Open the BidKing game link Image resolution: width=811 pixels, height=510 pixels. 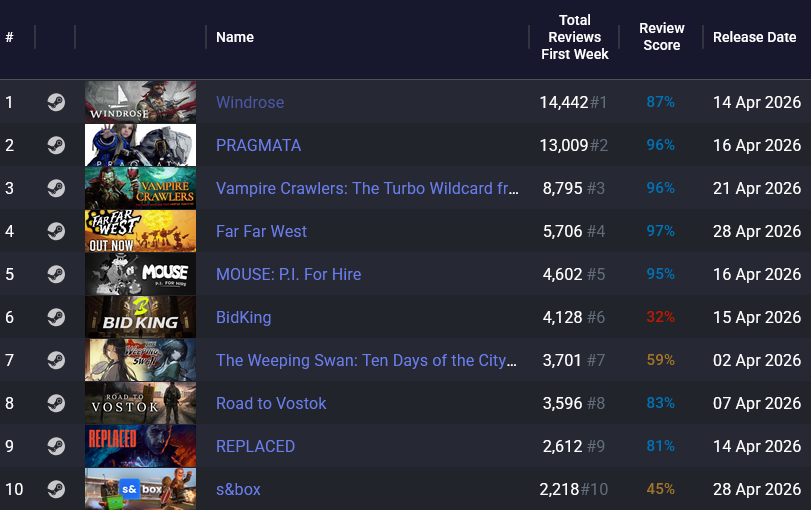pyautogui.click(x=244, y=318)
